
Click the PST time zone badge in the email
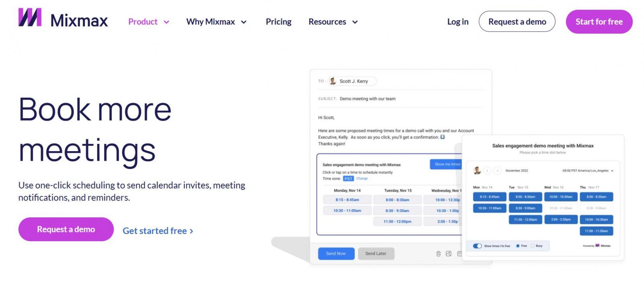[348, 178]
